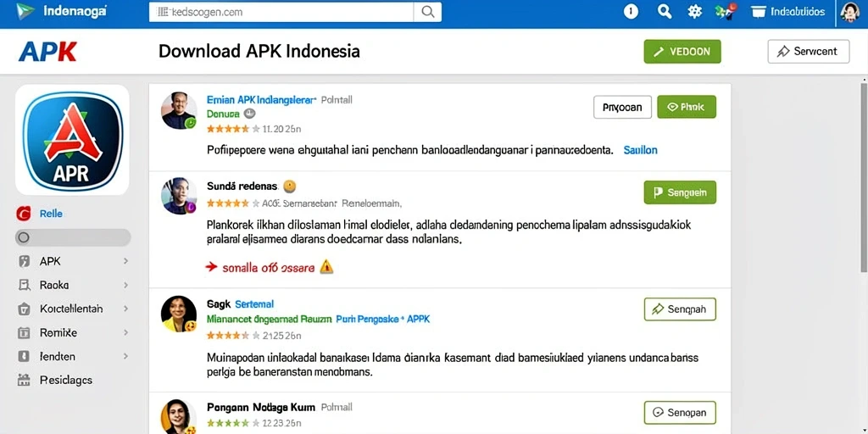Click the large APR app icon
868x434 pixels.
click(73, 140)
